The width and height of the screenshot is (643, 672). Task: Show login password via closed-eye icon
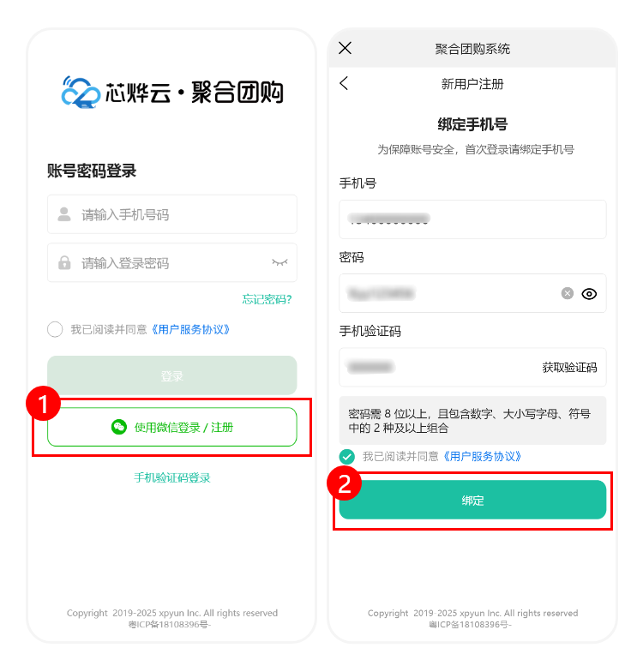pyautogui.click(x=279, y=262)
